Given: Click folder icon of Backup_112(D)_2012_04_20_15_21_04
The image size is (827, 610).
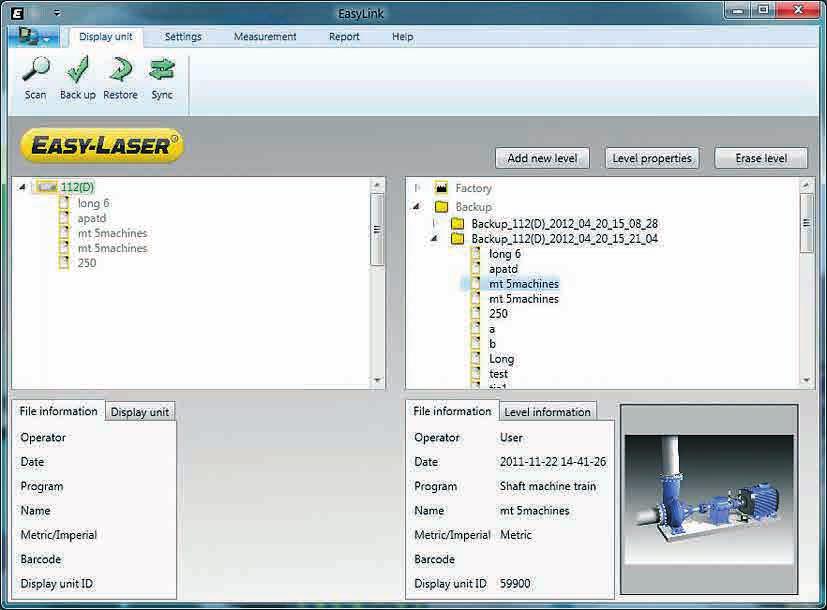Looking at the screenshot, I should click(457, 239).
